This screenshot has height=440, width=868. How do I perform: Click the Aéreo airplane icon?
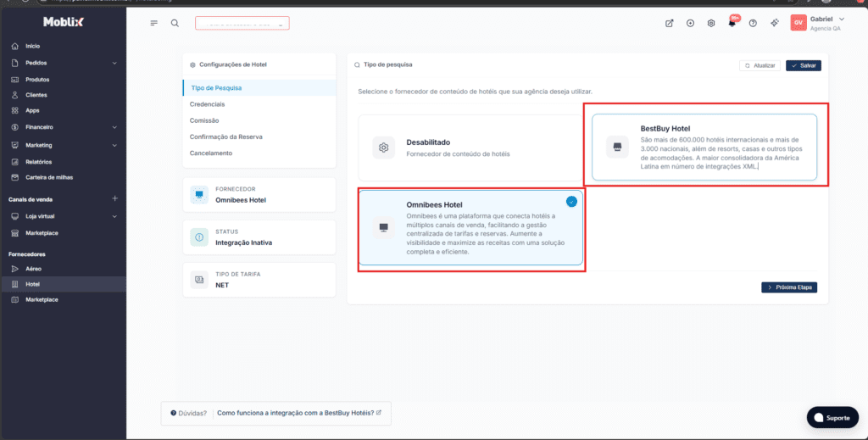(x=15, y=269)
